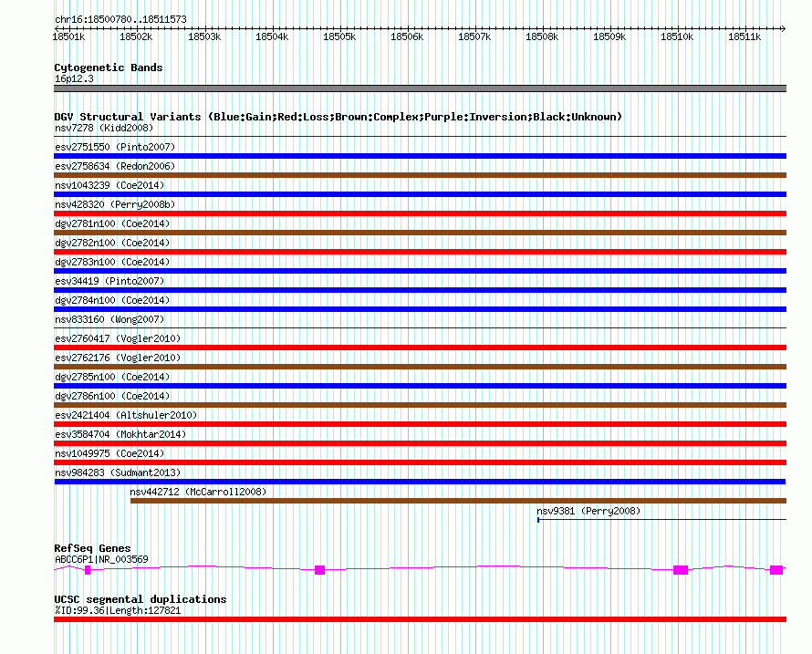812x654 pixels.
Task: Open esv2421404 (Altshuler2010) variant
Action: [126, 415]
